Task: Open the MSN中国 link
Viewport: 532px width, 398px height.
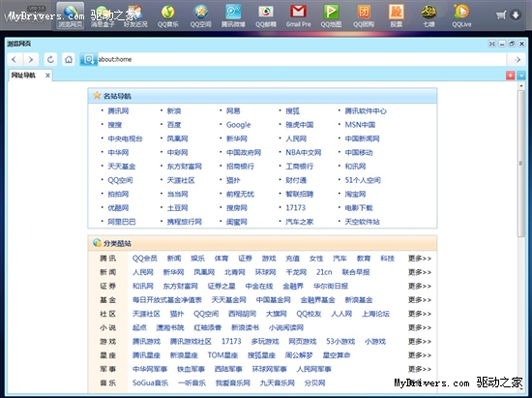Action: (x=360, y=125)
